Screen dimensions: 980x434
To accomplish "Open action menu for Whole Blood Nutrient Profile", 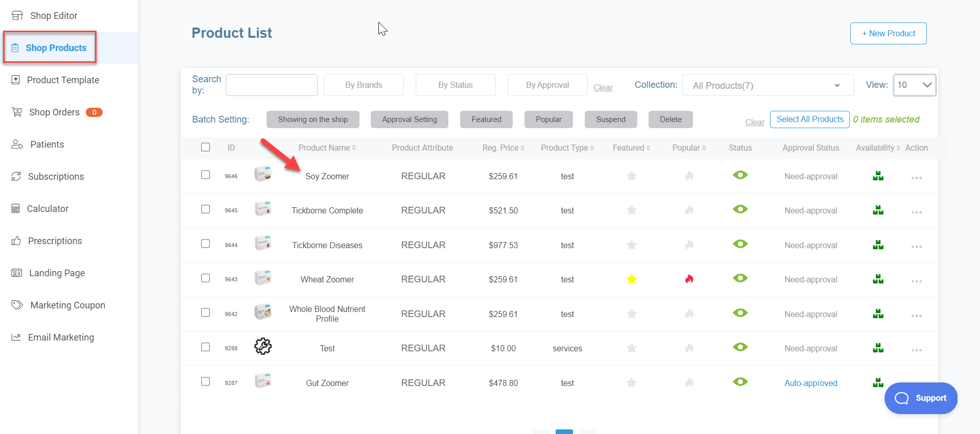I will pos(916,316).
